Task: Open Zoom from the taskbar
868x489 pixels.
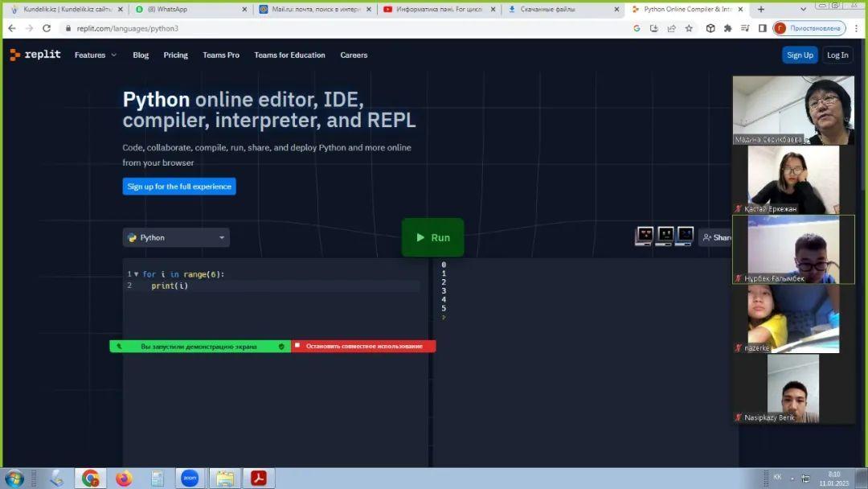Action: (x=190, y=478)
